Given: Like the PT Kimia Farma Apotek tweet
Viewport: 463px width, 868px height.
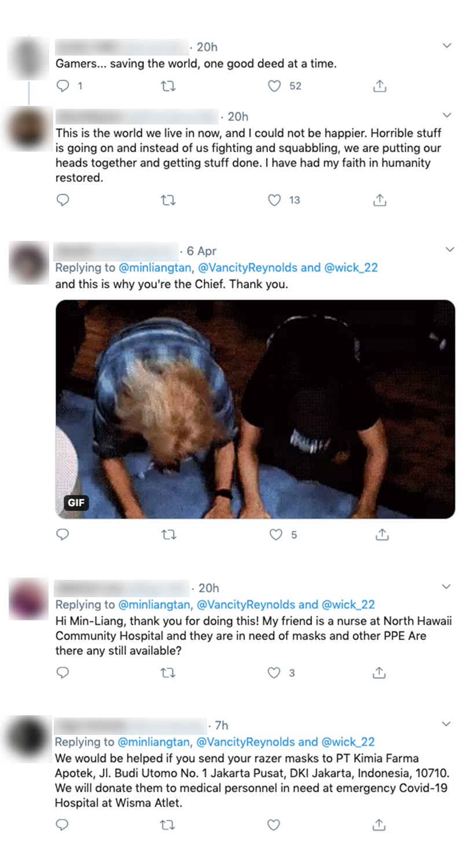Looking at the screenshot, I should (274, 825).
